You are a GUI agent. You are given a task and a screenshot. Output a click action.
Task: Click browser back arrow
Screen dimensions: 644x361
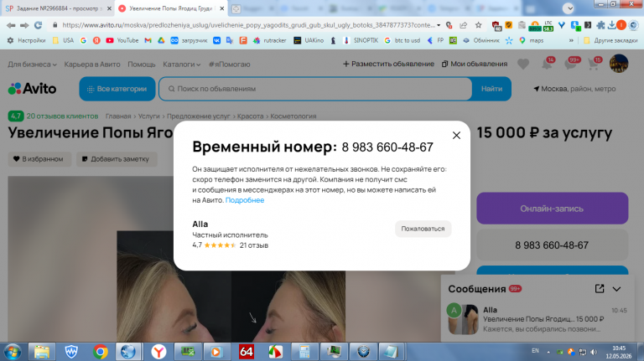[11, 25]
